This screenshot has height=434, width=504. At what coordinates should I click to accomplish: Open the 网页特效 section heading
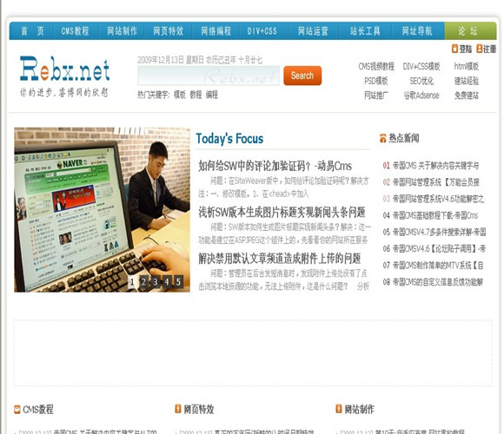199,410
